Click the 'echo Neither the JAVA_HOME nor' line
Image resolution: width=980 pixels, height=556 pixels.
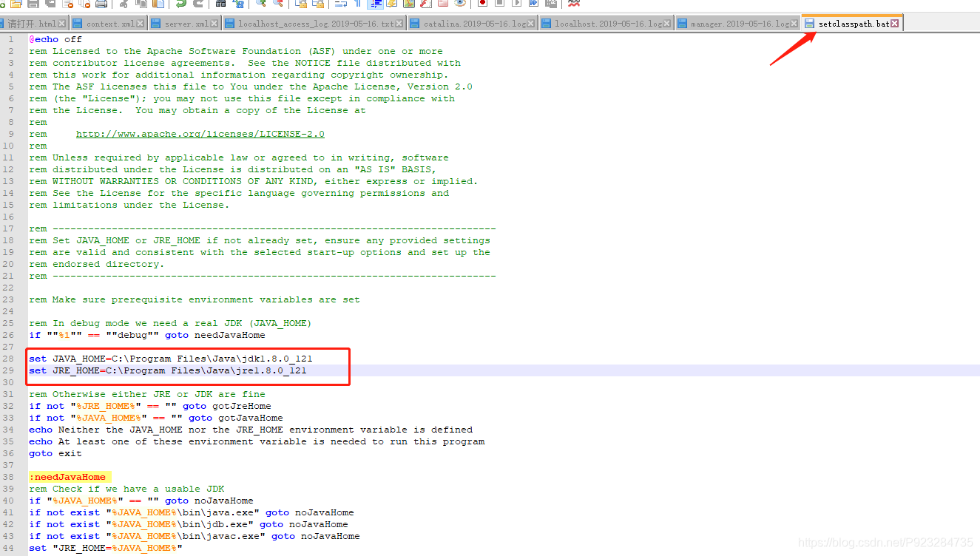pos(251,430)
